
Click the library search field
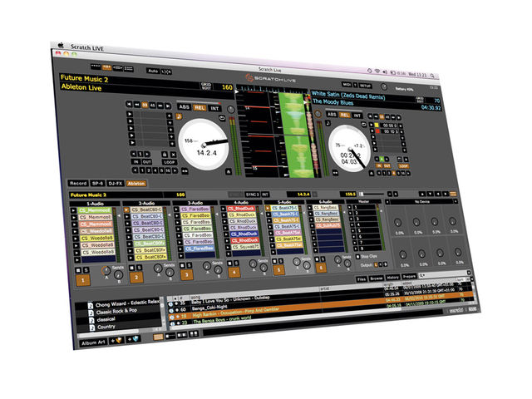pyautogui.click(x=445, y=273)
